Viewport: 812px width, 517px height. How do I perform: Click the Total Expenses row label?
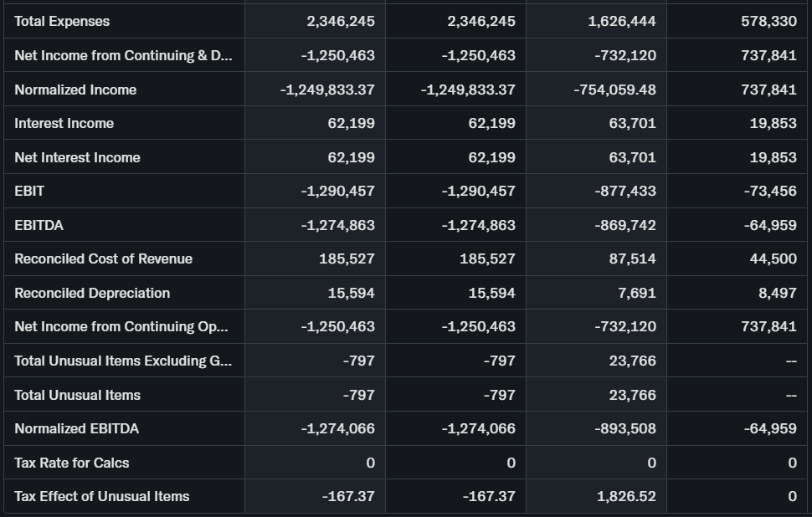62,21
